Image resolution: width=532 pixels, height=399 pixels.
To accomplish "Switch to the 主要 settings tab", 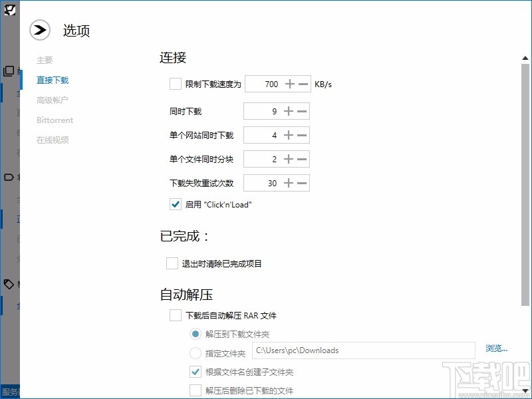I will pos(45,60).
